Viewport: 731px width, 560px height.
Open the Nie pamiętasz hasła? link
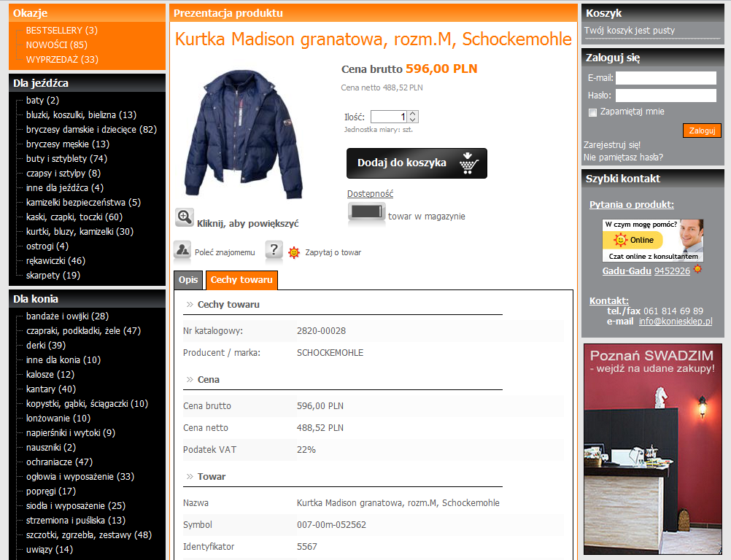[x=623, y=157]
